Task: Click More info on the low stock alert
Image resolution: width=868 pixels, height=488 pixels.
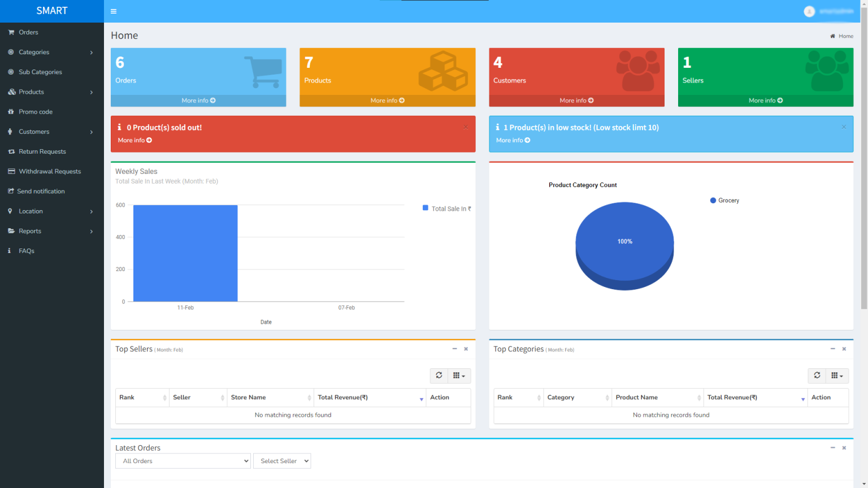Action: coord(512,140)
